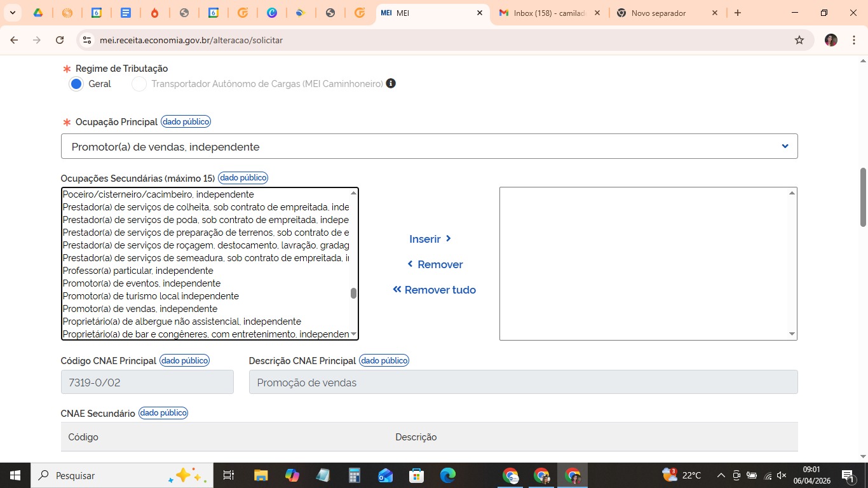The image size is (868, 488).
Task: Switch to the MEI tab
Action: (x=433, y=13)
